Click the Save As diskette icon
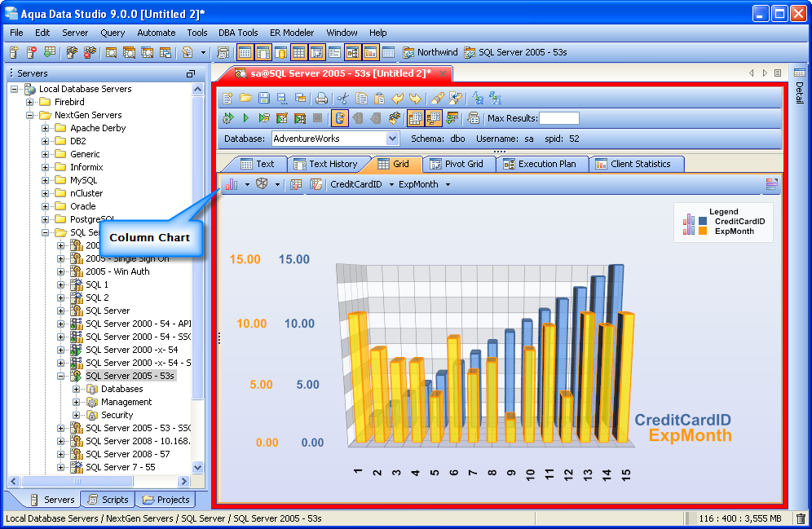This screenshot has height=529, width=812. click(x=282, y=98)
